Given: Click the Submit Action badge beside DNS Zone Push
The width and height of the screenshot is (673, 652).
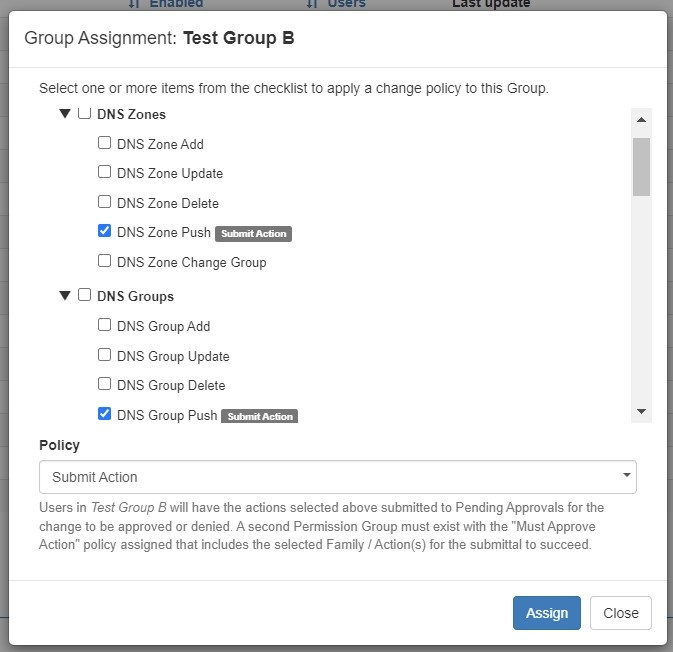Looking at the screenshot, I should pyautogui.click(x=253, y=234).
